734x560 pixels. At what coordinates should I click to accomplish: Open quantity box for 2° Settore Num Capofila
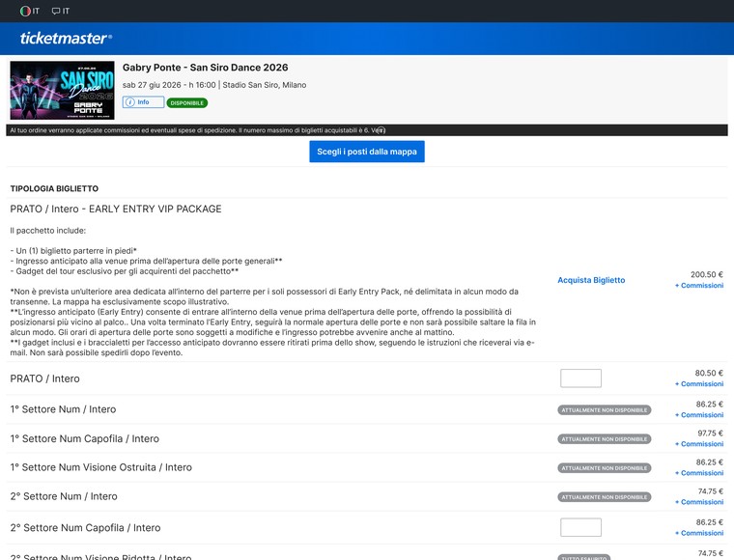pyautogui.click(x=581, y=527)
